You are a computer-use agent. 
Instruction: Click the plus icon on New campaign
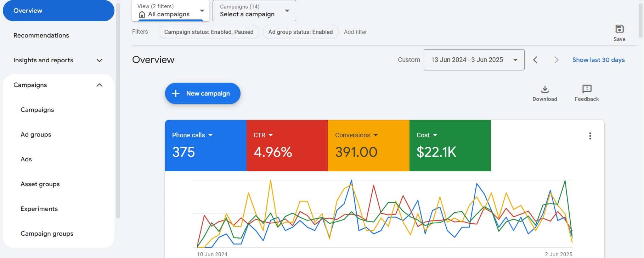pos(176,93)
